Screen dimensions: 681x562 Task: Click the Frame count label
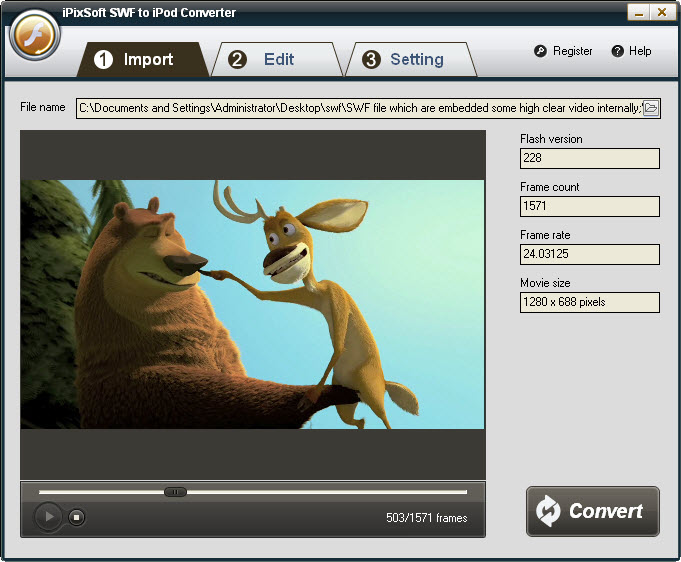point(549,187)
